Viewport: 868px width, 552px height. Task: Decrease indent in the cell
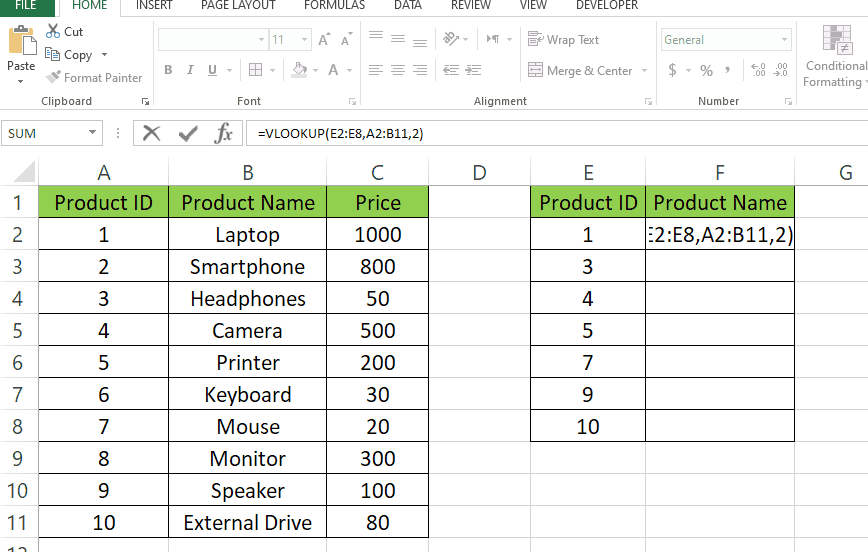[451, 70]
